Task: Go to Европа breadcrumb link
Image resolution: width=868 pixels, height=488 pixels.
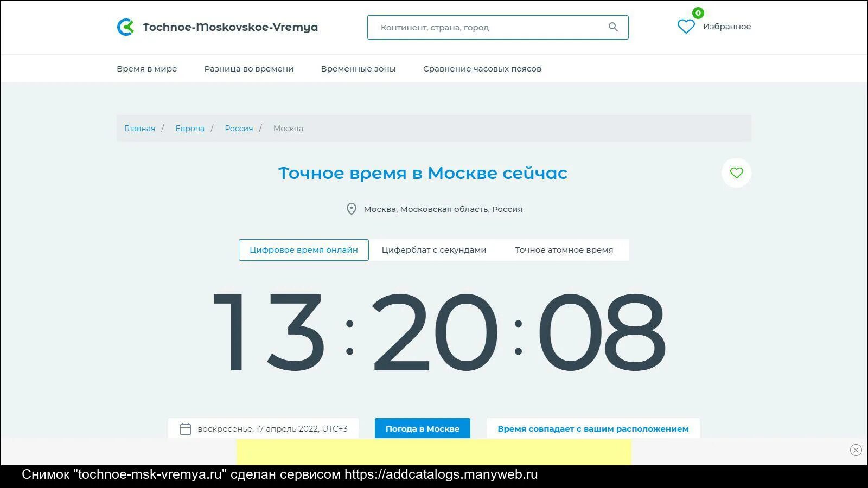Action: click(190, 129)
